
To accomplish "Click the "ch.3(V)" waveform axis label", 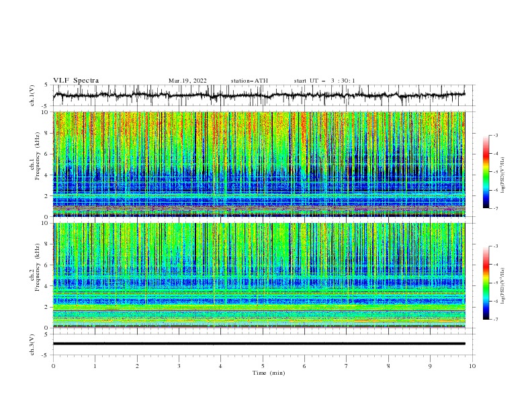I will click(32, 345).
